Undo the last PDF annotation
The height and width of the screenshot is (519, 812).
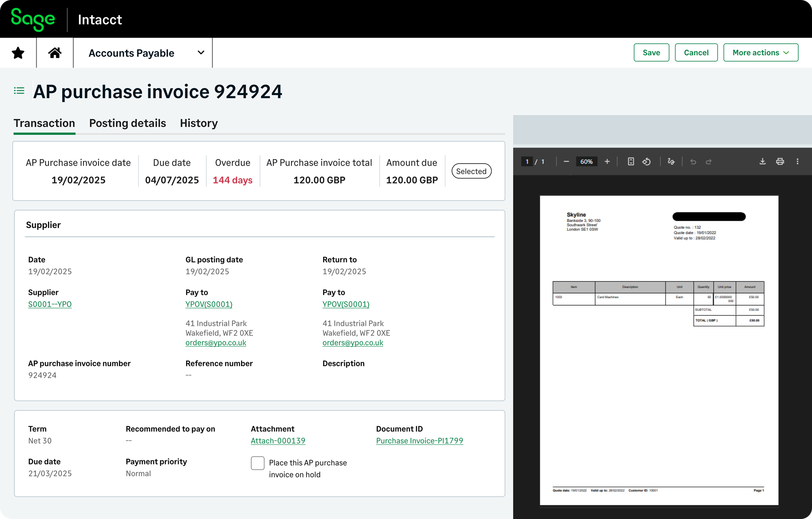click(x=693, y=161)
